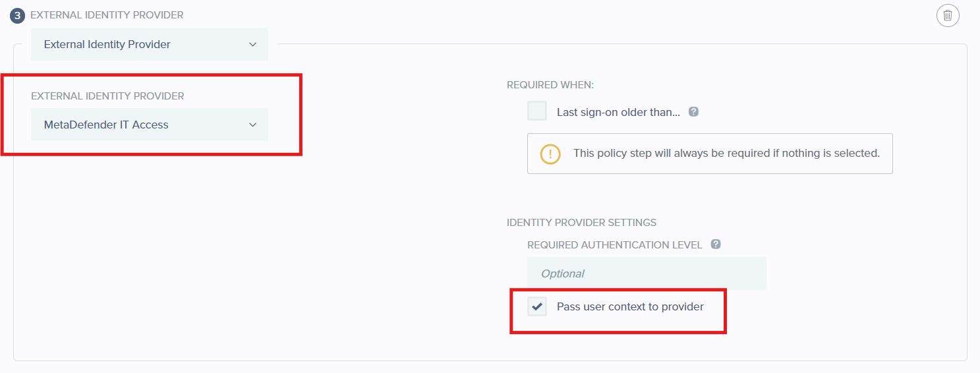Click External Identity Provider label above MetaDefender

107,96
